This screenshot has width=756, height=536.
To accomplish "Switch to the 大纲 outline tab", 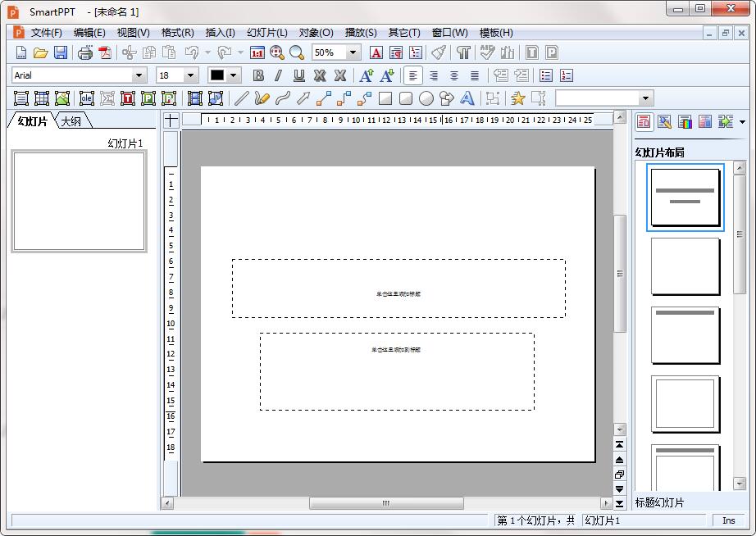I will (72, 121).
